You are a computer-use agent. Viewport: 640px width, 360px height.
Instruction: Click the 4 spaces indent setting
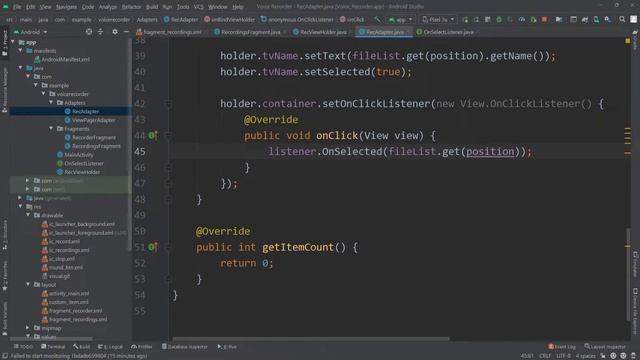click(x=585, y=356)
